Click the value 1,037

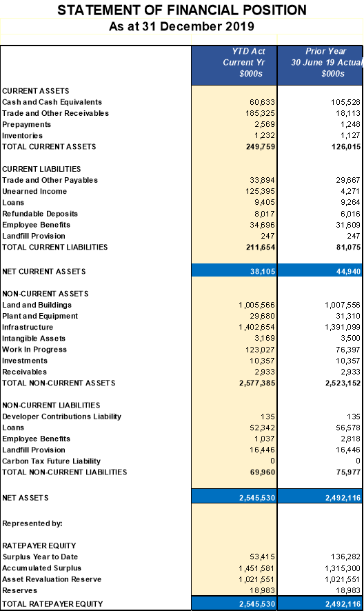click(265, 439)
